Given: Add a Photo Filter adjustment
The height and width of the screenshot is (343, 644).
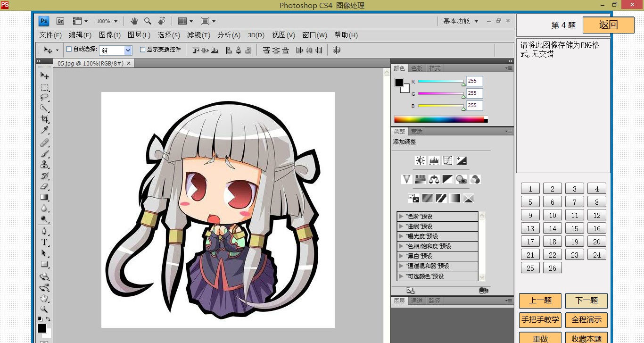Looking at the screenshot, I should pos(461,179).
